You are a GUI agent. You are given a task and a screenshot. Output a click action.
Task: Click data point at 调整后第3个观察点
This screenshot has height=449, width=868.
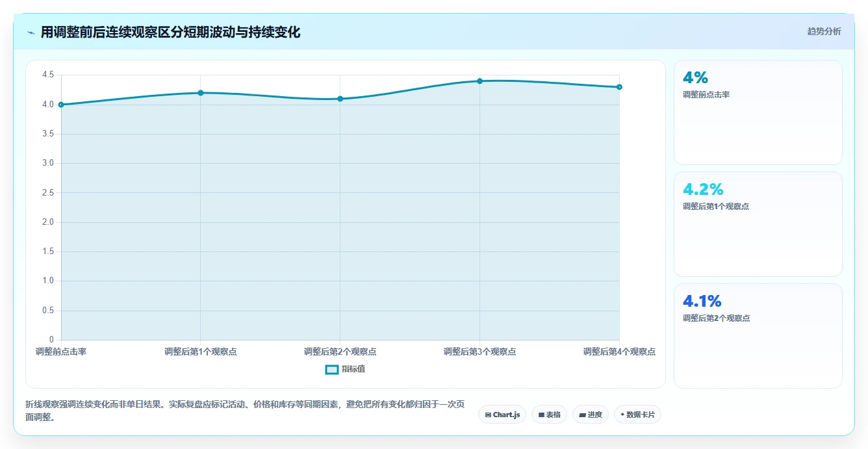tap(480, 81)
